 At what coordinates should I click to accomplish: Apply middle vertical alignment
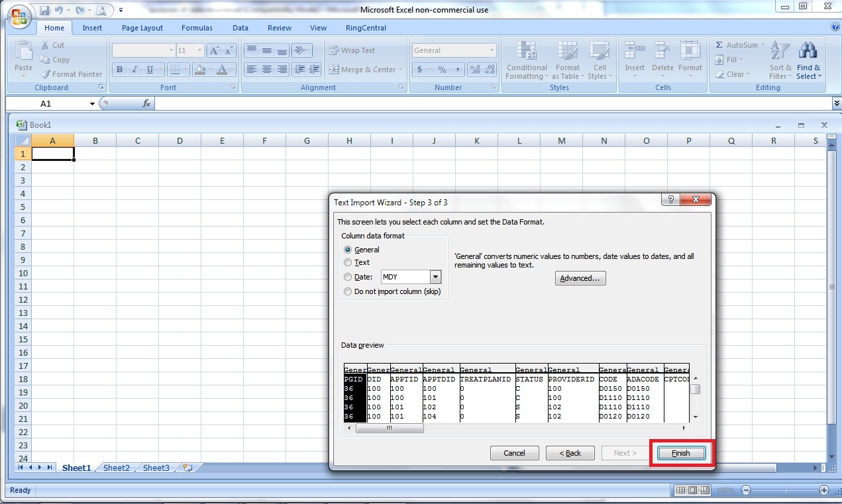pos(267,50)
